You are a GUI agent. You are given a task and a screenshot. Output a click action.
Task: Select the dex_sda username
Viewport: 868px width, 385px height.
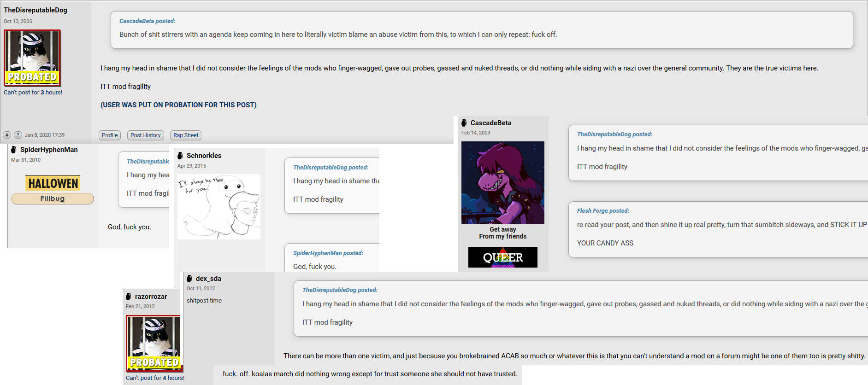pos(208,279)
